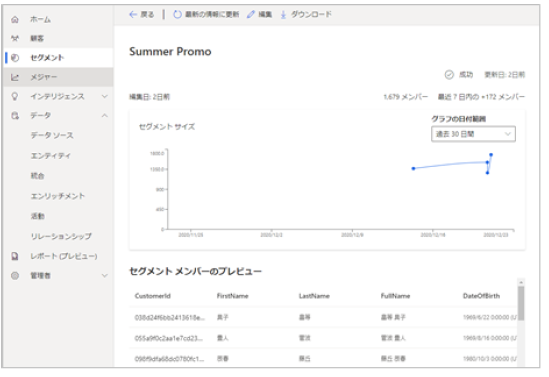Click the CustomerId cell starting 038d24

pyautogui.click(x=170, y=318)
